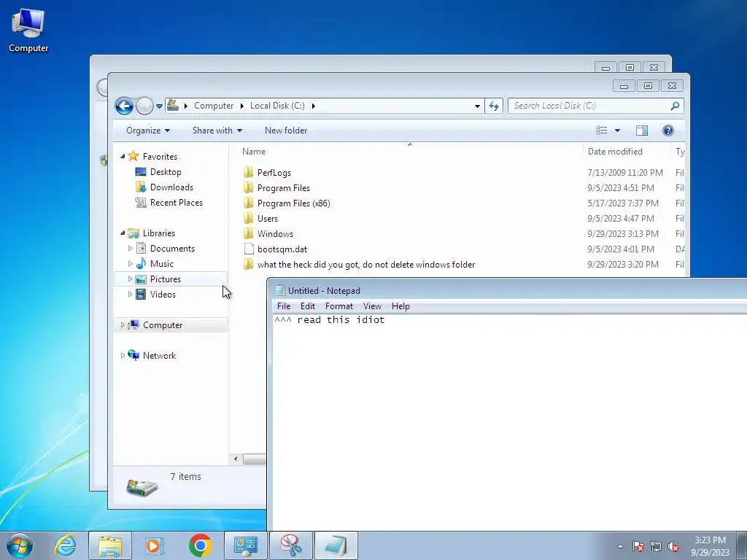Collapse the Favorites group
Image resolution: width=747 pixels, height=560 pixels.
coord(123,156)
